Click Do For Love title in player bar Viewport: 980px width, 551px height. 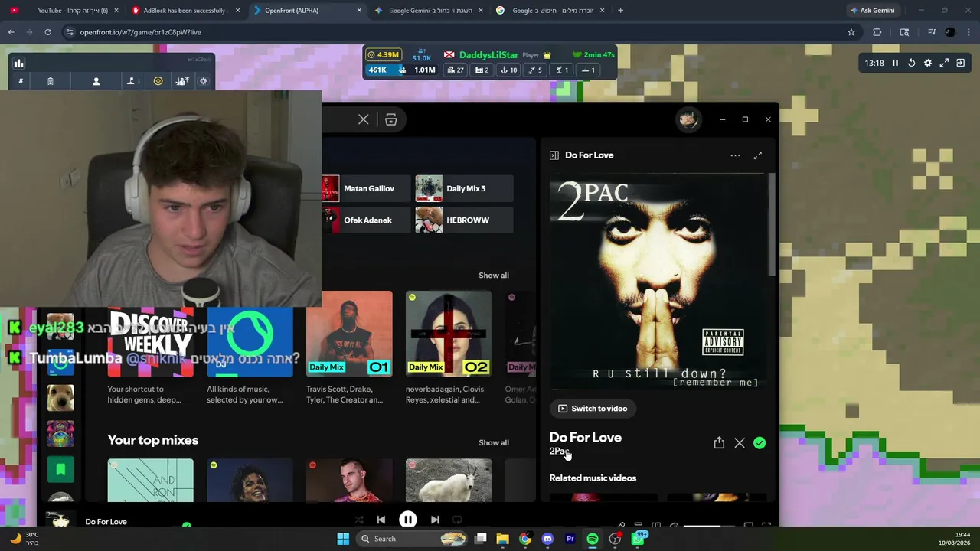(106, 522)
